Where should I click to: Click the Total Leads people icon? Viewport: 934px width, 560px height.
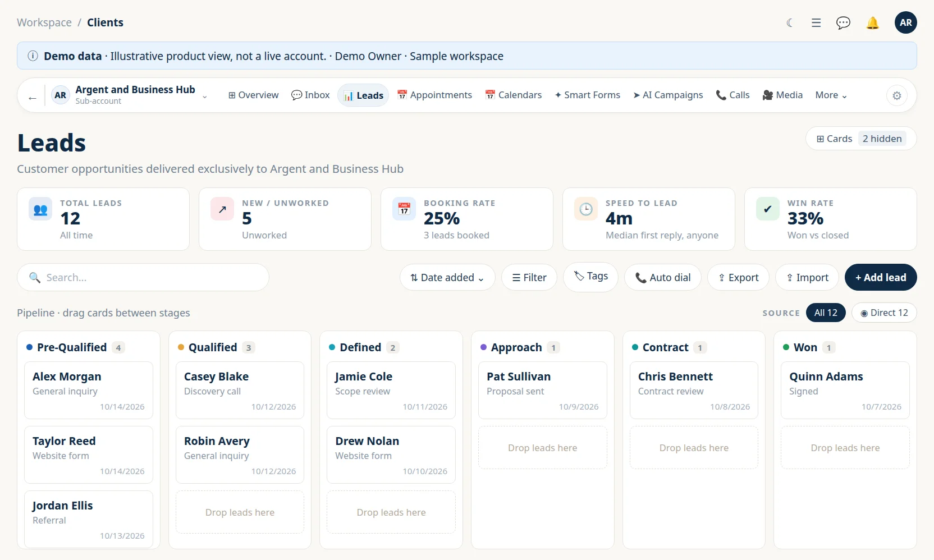(40, 209)
